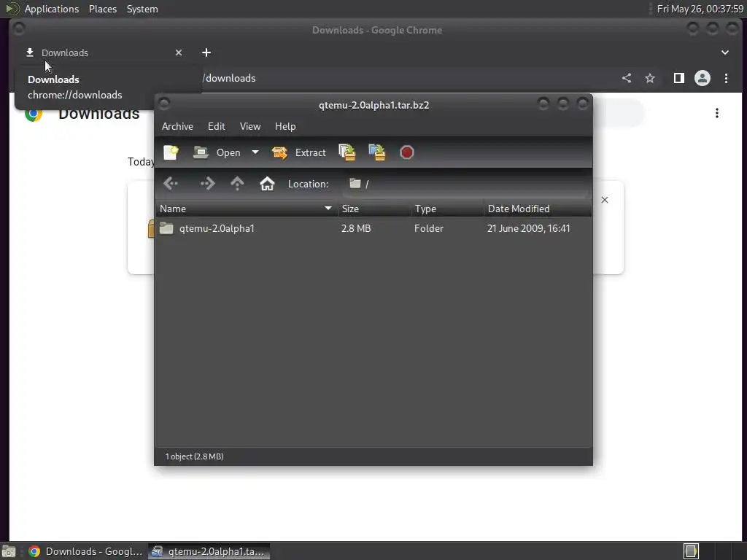This screenshot has width=747, height=560.
Task: Switch to Downloads - Google Chrome taskbar button
Action: 85,551
